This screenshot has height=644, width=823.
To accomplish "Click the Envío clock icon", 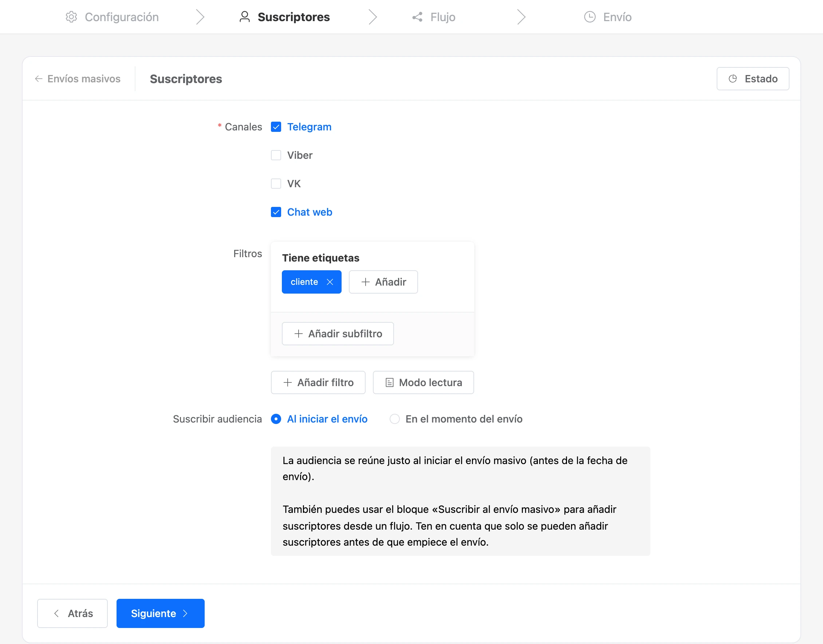I will click(x=590, y=17).
